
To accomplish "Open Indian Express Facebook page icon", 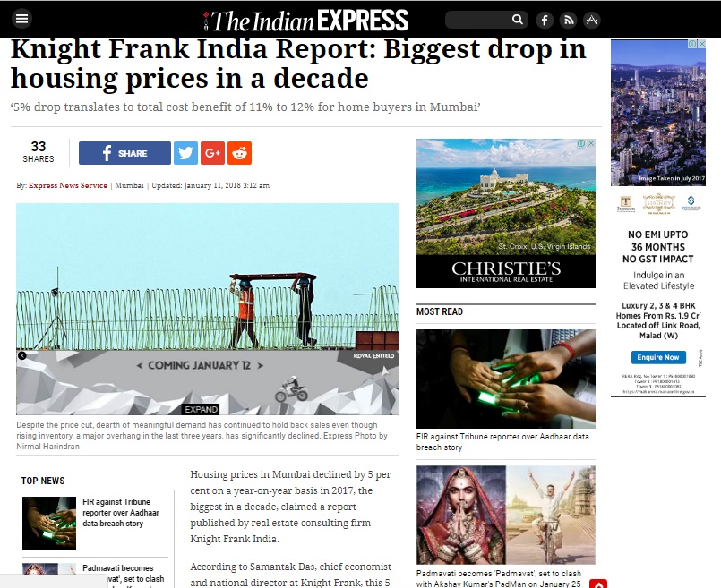I will 545,21.
